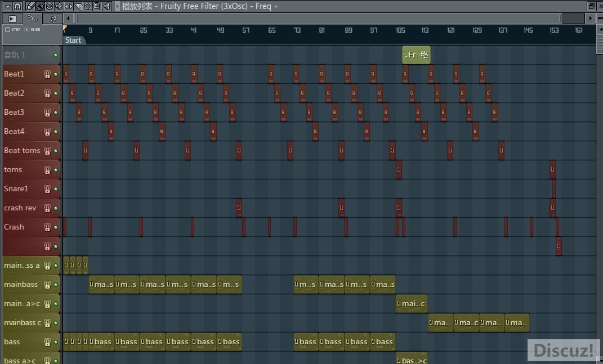Toggle the magnet snap icon
This screenshot has width=603, height=364.
[x=17, y=6]
